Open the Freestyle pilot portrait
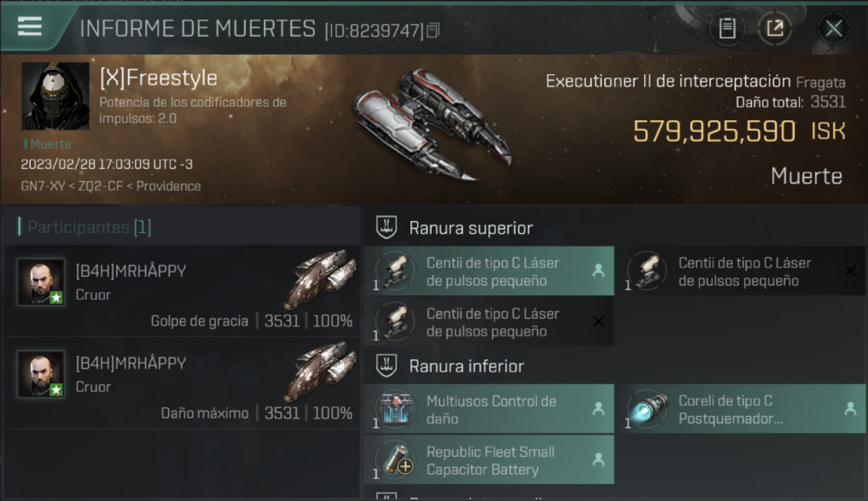 point(55,96)
